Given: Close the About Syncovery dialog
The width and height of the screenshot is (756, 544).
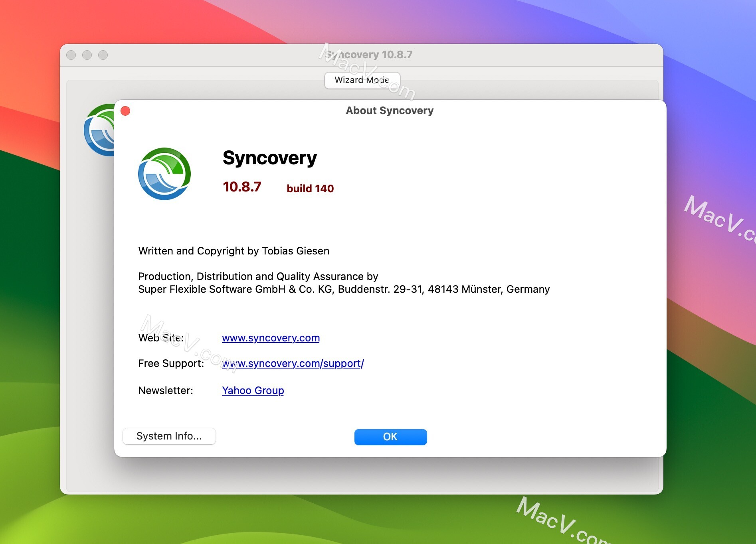Looking at the screenshot, I should [x=125, y=111].
